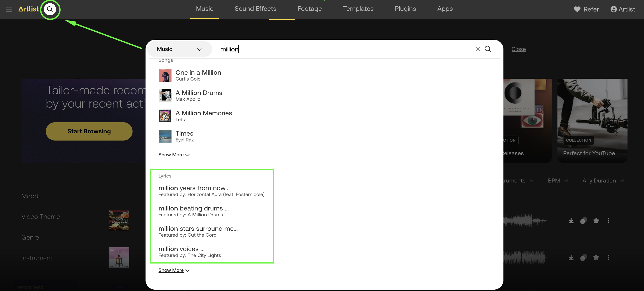The image size is (644, 291).
Task: Click the Refer link in header
Action: pos(591,9)
